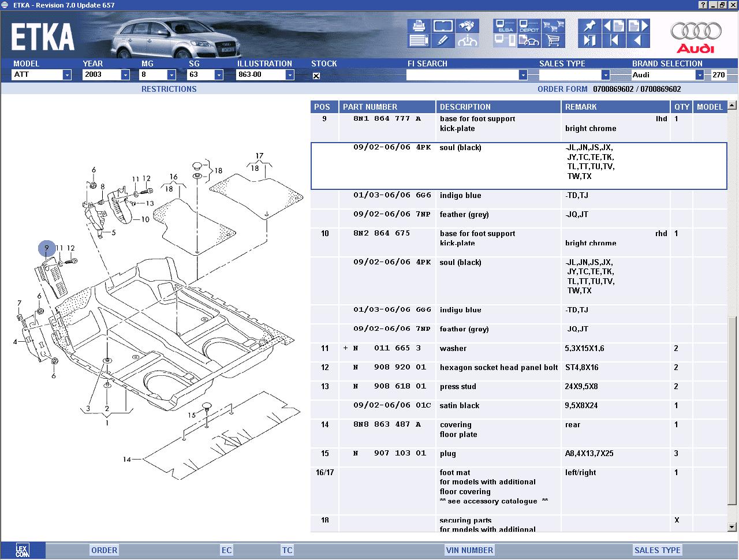The height and width of the screenshot is (560, 739).
Task: Click the parts list scroll up arrow
Action: pyautogui.click(x=733, y=106)
